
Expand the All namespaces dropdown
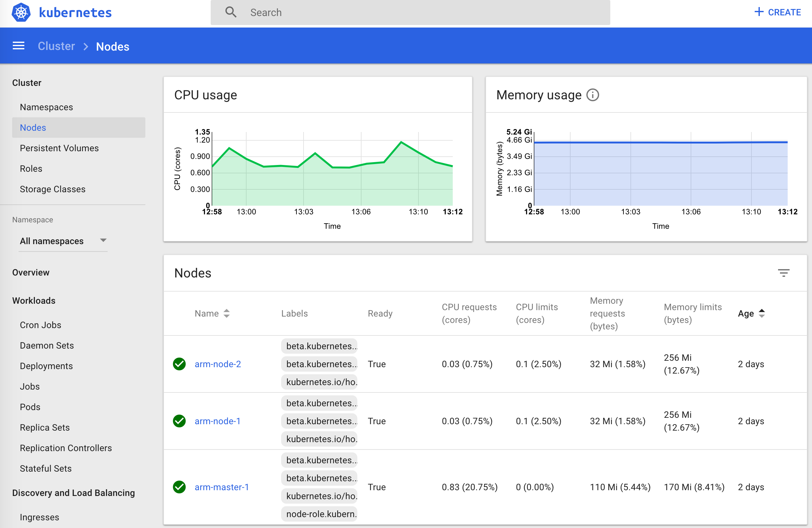(63, 241)
